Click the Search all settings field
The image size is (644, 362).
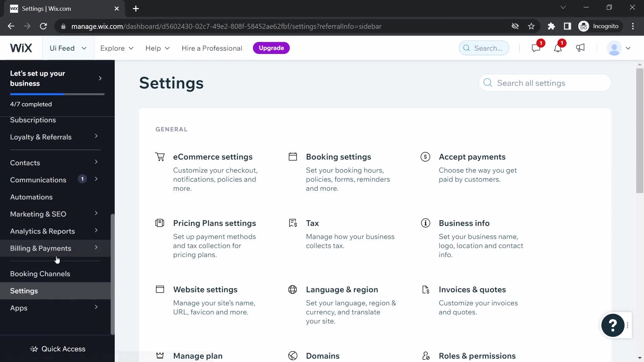pos(545,83)
